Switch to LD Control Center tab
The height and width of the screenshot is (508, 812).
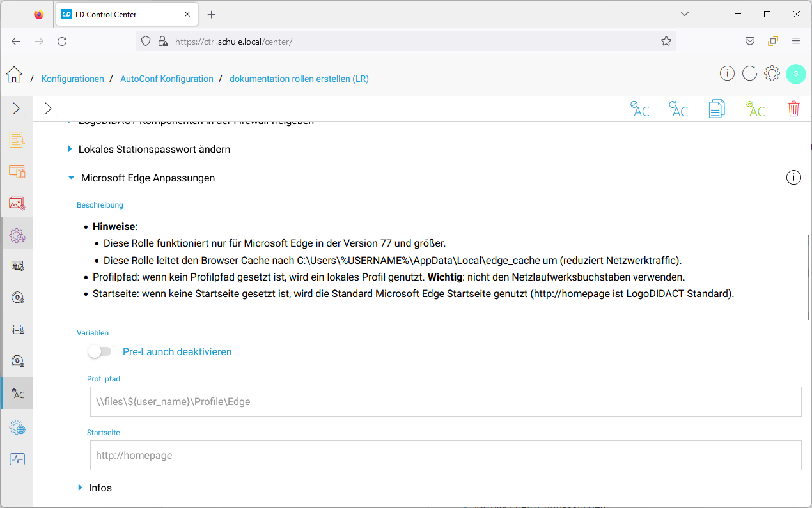point(127,14)
